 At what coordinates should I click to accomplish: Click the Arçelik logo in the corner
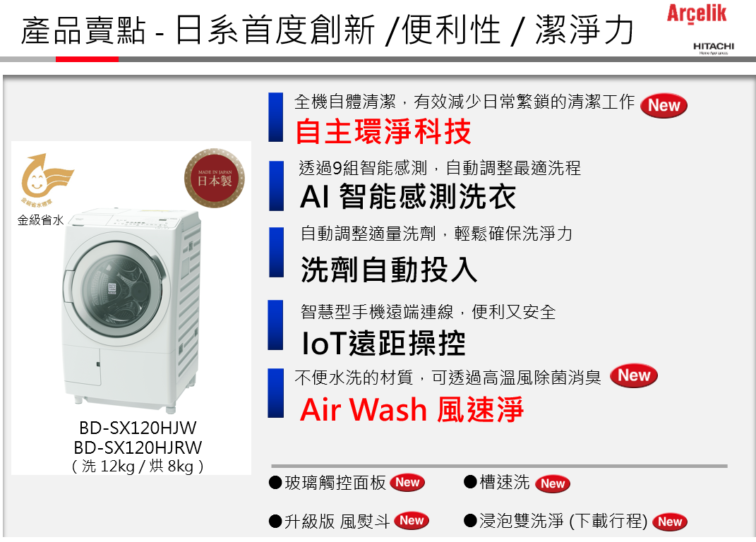pyautogui.click(x=696, y=14)
